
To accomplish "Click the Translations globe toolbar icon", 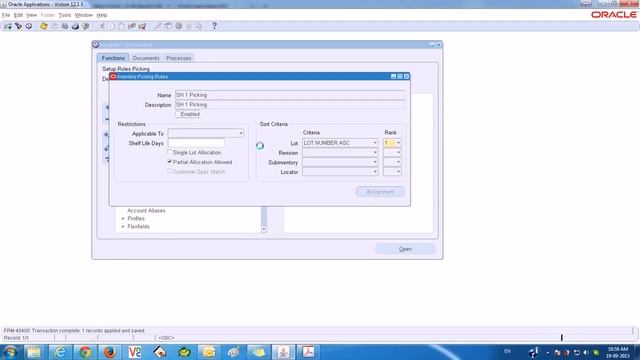I will pos(178,26).
